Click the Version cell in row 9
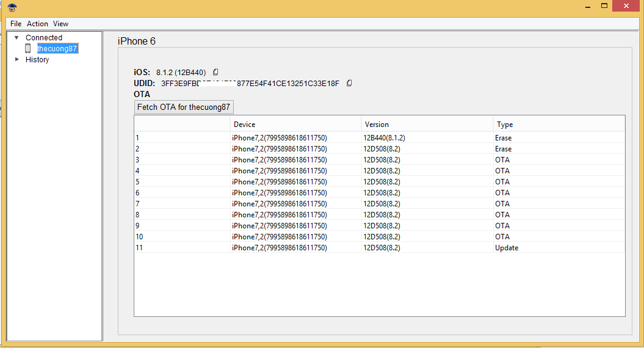 [427, 225]
